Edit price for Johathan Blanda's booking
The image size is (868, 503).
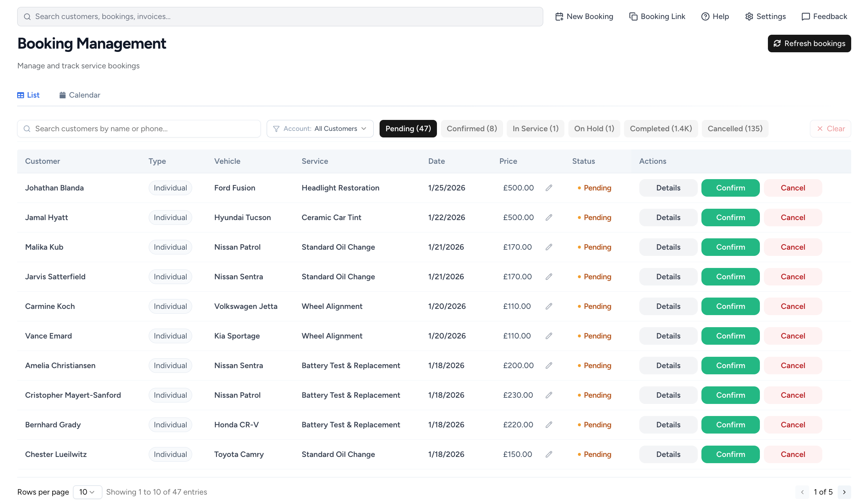pyautogui.click(x=549, y=188)
